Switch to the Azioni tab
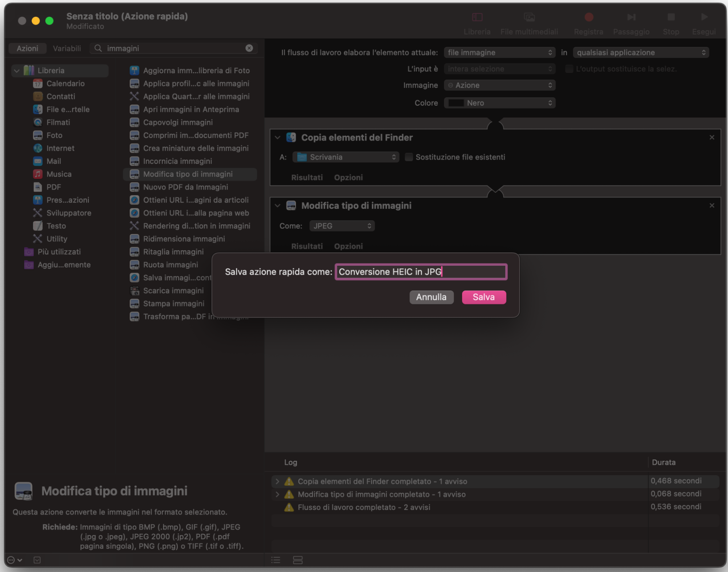 click(27, 48)
